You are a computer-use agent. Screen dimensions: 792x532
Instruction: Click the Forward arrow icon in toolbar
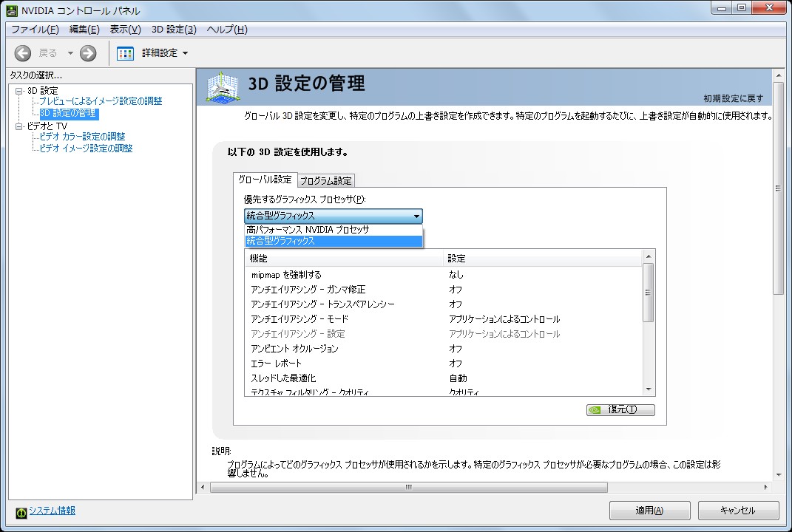(88, 53)
